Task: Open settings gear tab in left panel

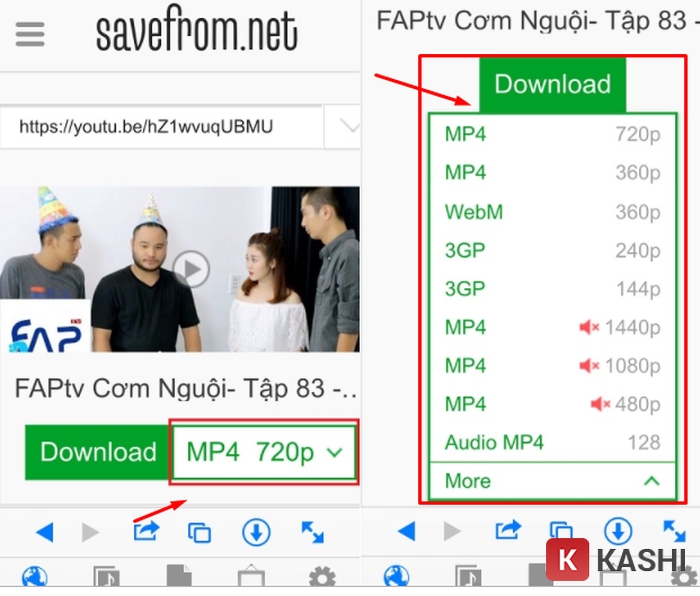Action: [x=322, y=577]
